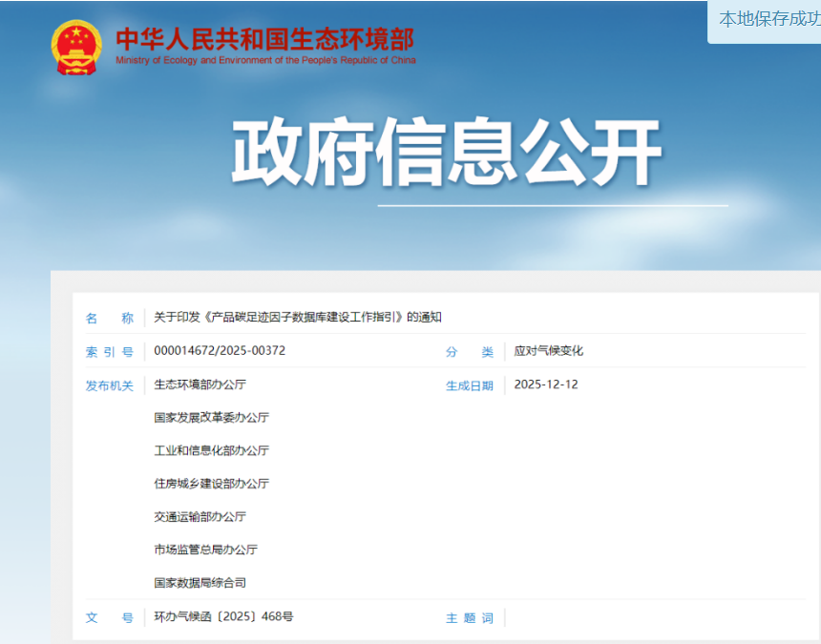Click the index number 000014672/2025-00372
Screen dimensions: 821x644
[x=220, y=351]
